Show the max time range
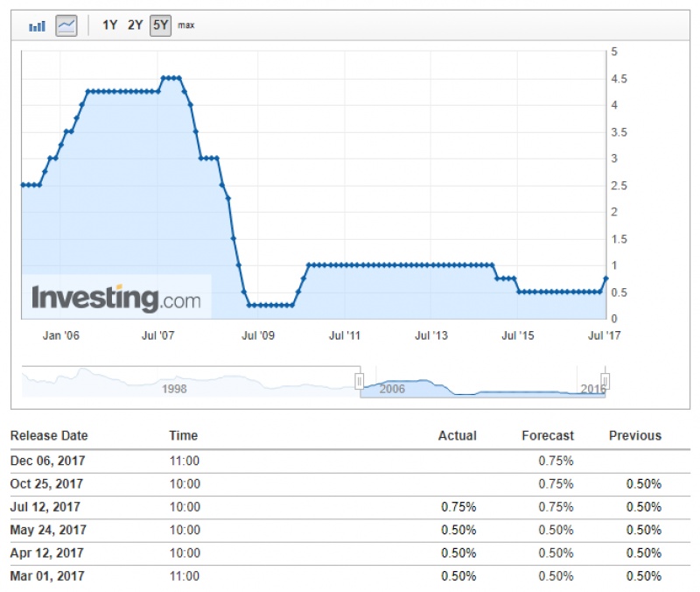The height and width of the screenshot is (592, 700). (186, 25)
